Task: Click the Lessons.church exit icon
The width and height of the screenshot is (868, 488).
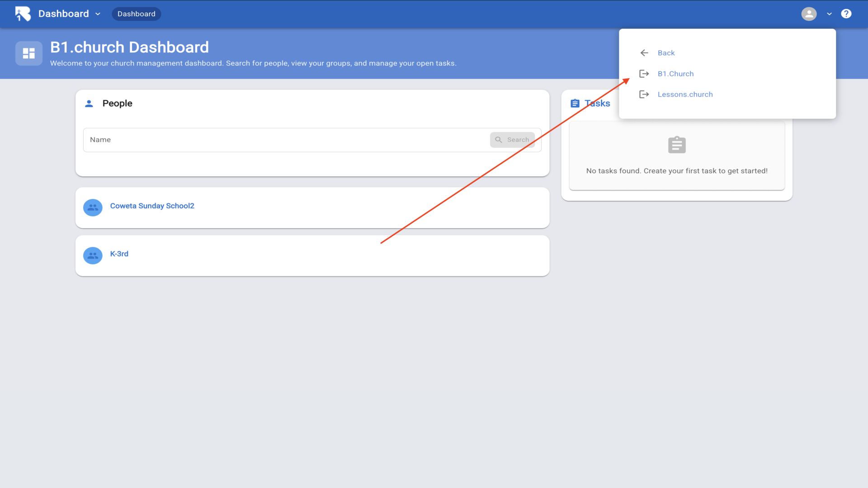Action: click(x=644, y=94)
